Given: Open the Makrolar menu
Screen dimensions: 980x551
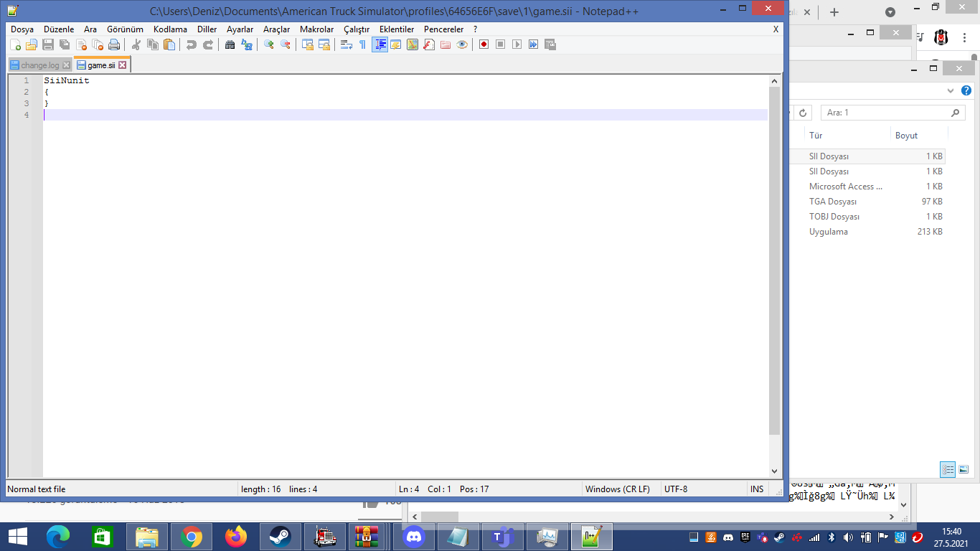Looking at the screenshot, I should (317, 29).
